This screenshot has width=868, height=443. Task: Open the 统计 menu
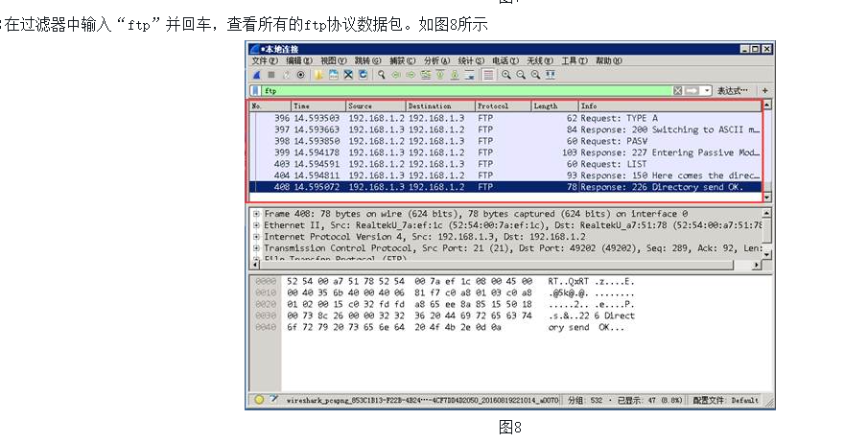pyautogui.click(x=471, y=60)
